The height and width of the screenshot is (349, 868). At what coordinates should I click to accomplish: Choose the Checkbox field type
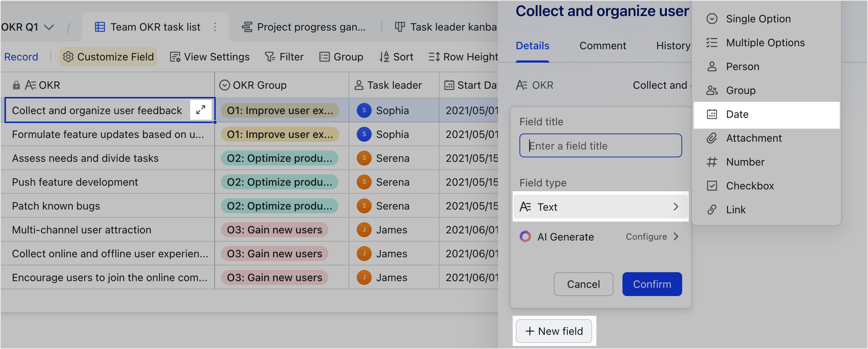766,186
